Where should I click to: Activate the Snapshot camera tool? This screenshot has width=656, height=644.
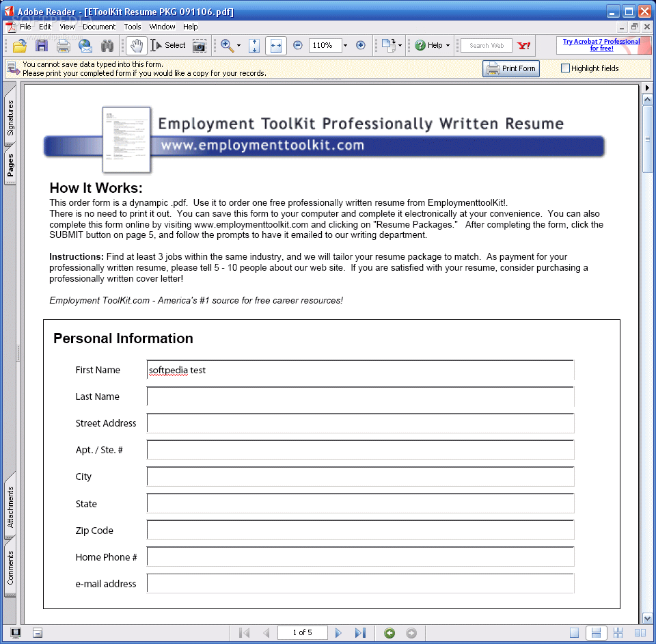point(199,46)
